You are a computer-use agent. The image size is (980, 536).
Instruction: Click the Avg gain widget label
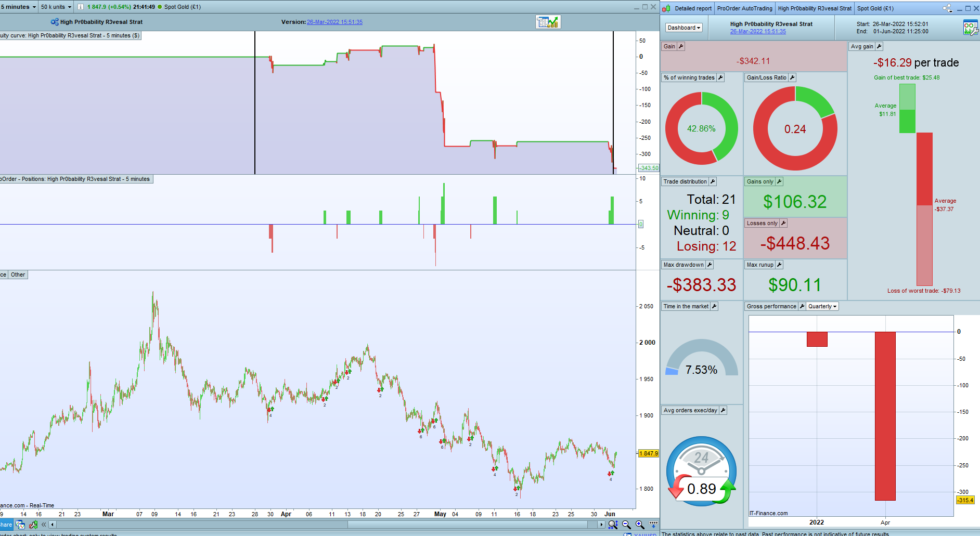[862, 46]
